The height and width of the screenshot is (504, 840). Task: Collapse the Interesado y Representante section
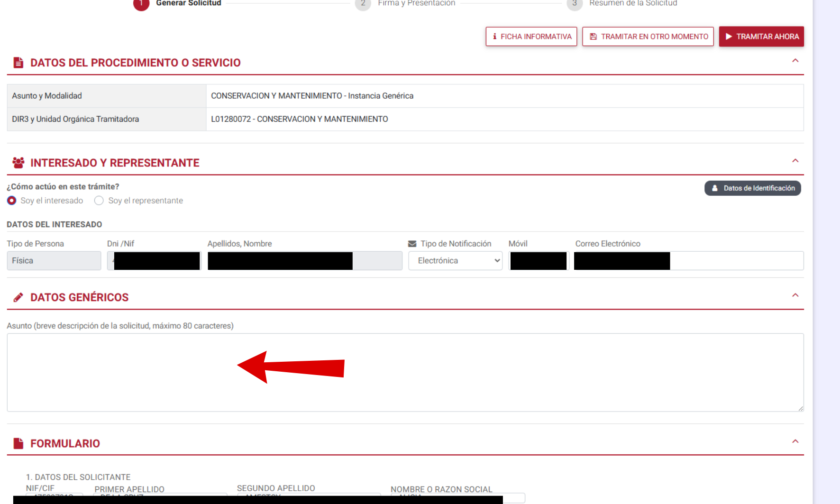coord(795,161)
